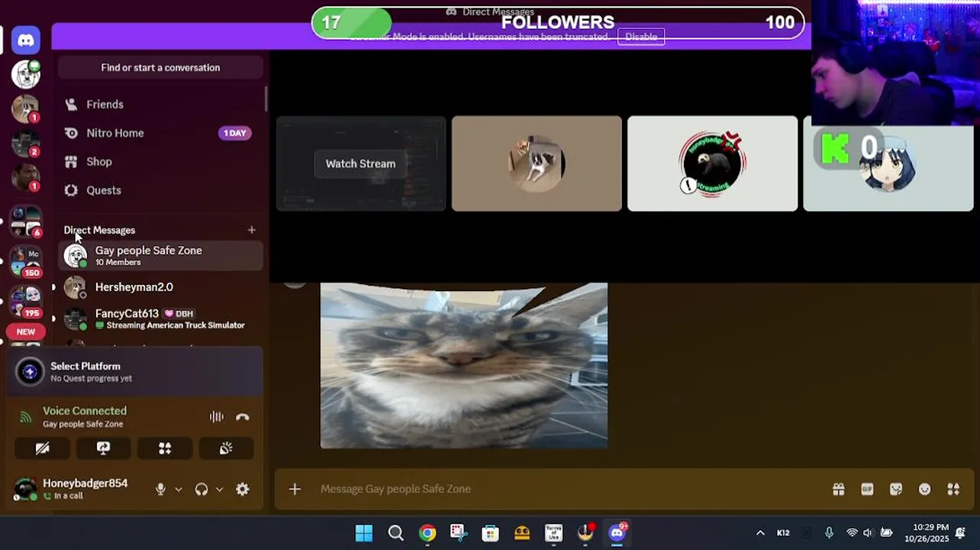Viewport: 980px width, 550px height.
Task: Open Windows taskbar search
Action: point(395,532)
